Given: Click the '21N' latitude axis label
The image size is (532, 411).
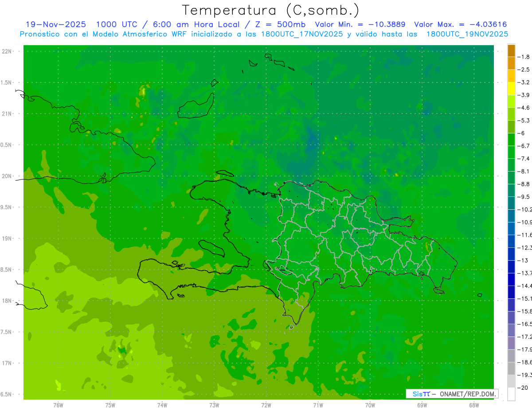Looking at the screenshot, I should pos(7,114).
